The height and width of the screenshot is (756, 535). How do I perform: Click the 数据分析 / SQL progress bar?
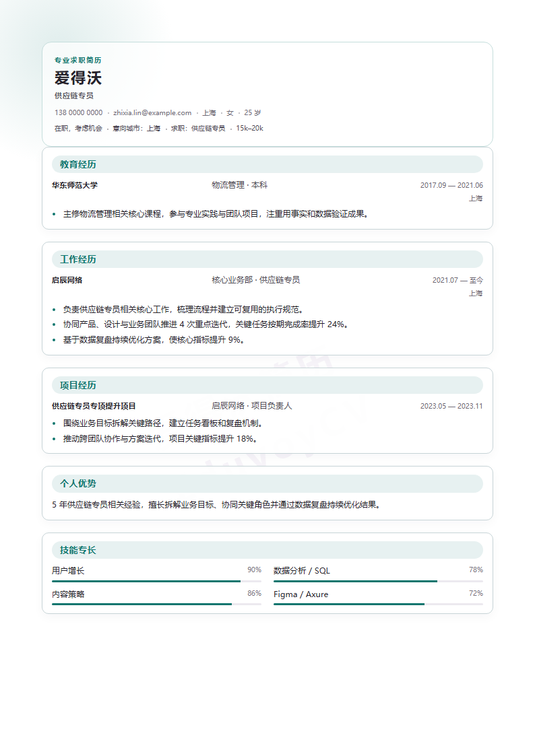click(x=378, y=582)
